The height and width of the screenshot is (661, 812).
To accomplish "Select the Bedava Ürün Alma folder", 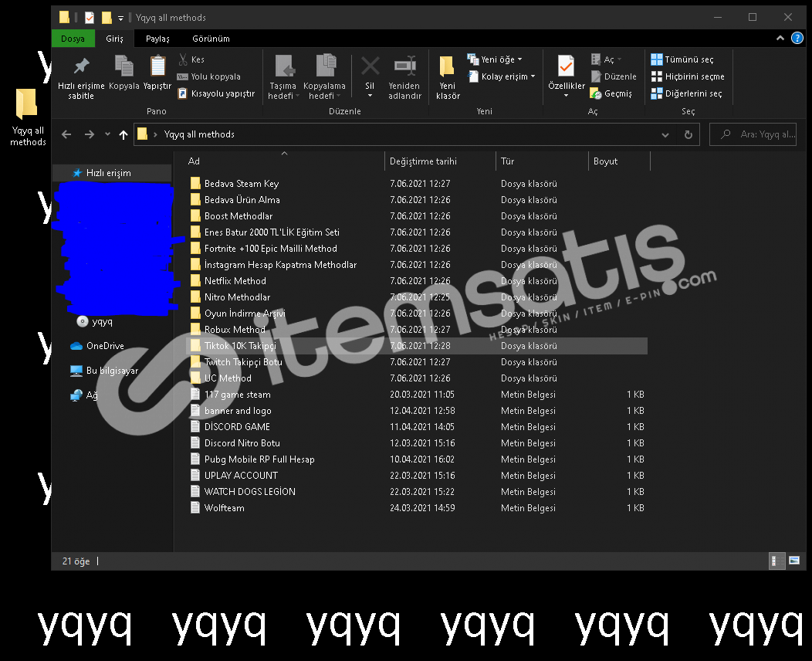I will pyautogui.click(x=242, y=200).
